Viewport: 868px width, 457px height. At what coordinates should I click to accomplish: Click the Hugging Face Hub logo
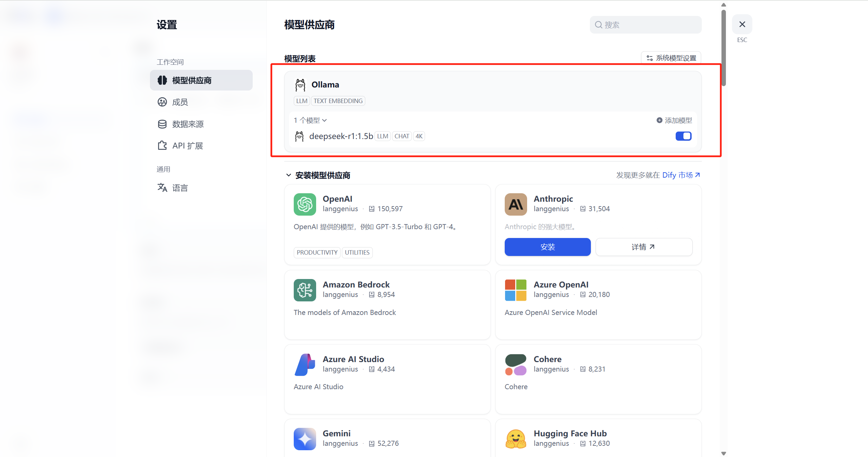[515, 439]
